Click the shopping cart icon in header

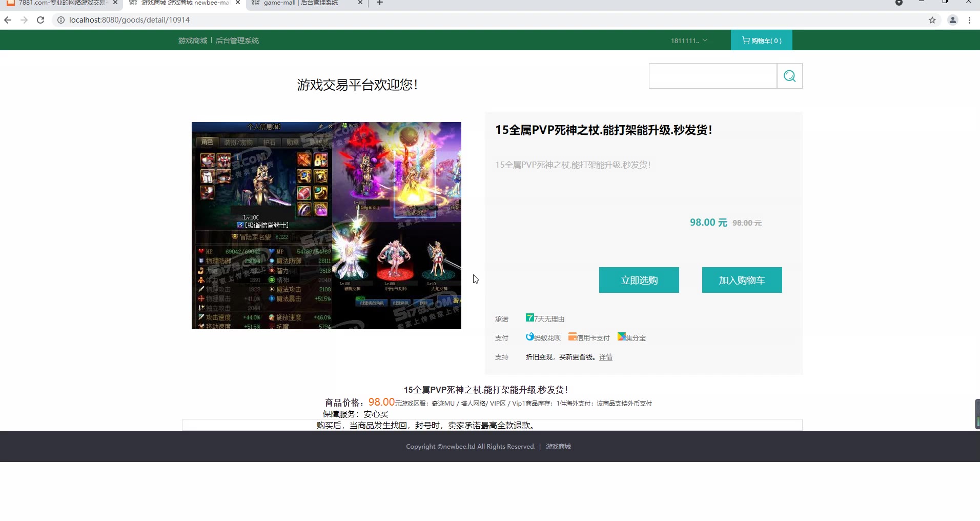(x=746, y=40)
